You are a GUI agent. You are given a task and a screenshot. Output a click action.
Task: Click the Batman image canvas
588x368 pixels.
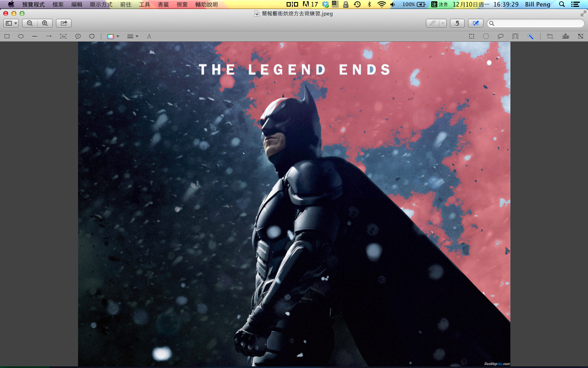click(x=294, y=204)
